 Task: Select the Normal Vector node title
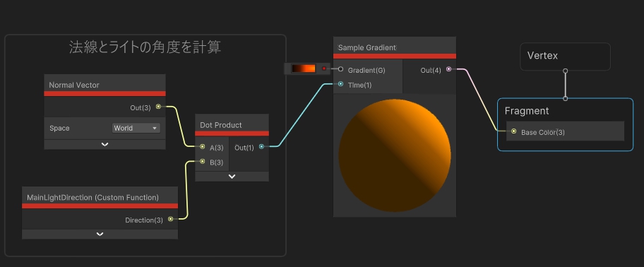74,85
